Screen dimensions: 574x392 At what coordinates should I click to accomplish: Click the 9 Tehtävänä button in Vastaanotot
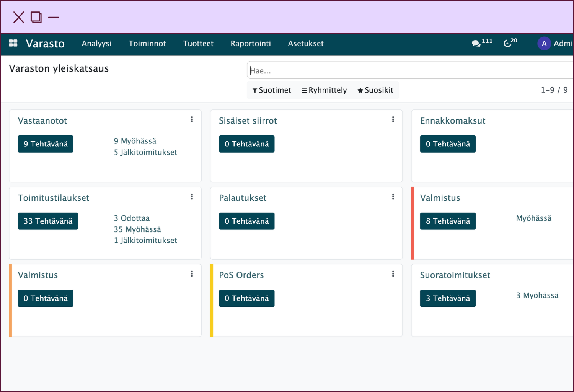point(46,144)
